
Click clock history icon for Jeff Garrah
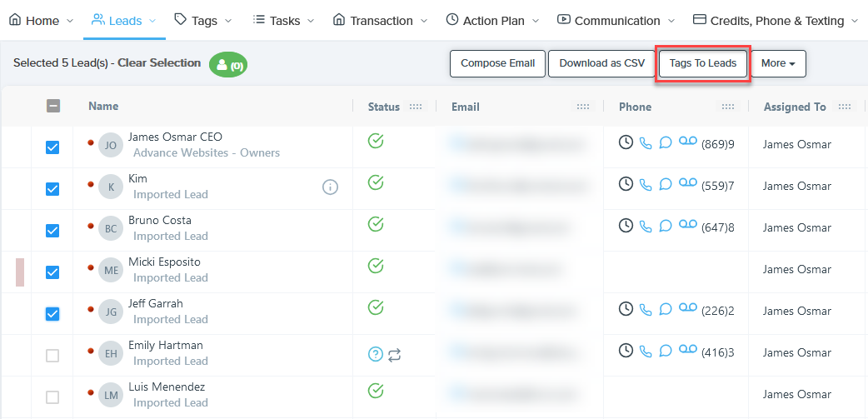pos(626,309)
